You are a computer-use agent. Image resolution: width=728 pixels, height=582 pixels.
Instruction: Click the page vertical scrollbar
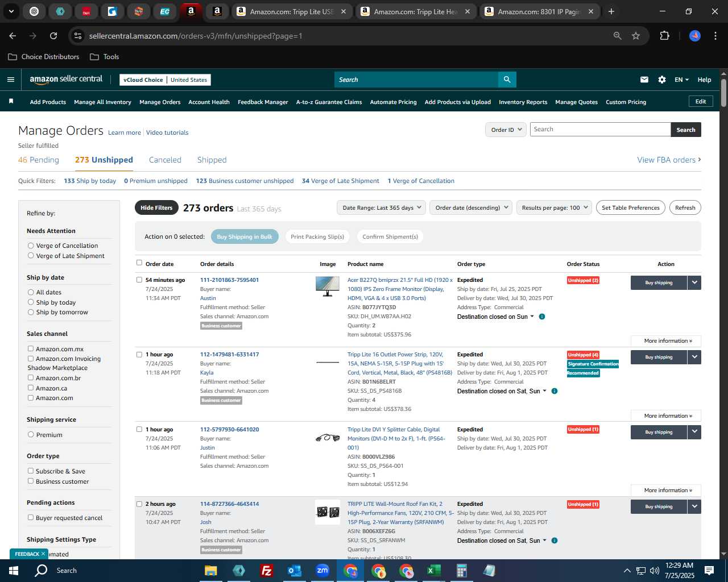pyautogui.click(x=723, y=94)
